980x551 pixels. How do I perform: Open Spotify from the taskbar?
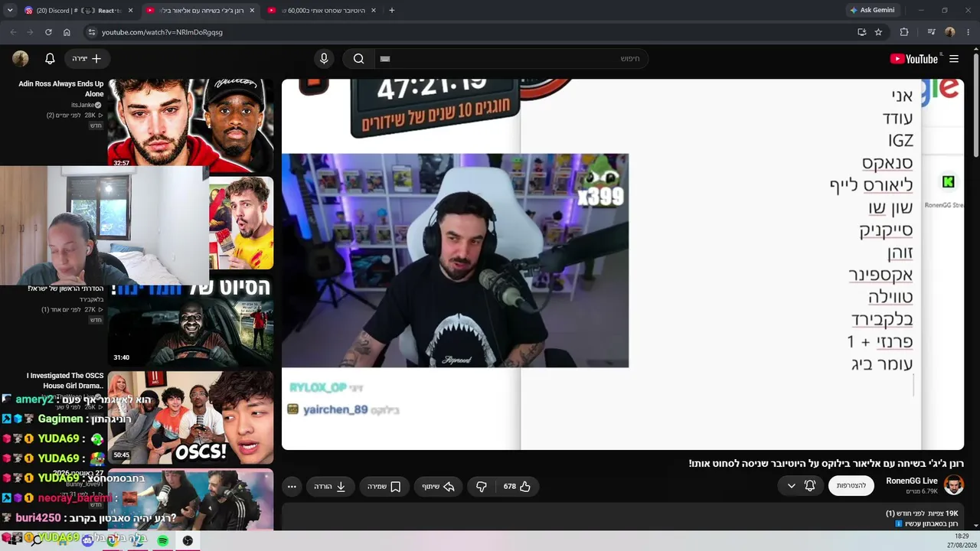163,540
